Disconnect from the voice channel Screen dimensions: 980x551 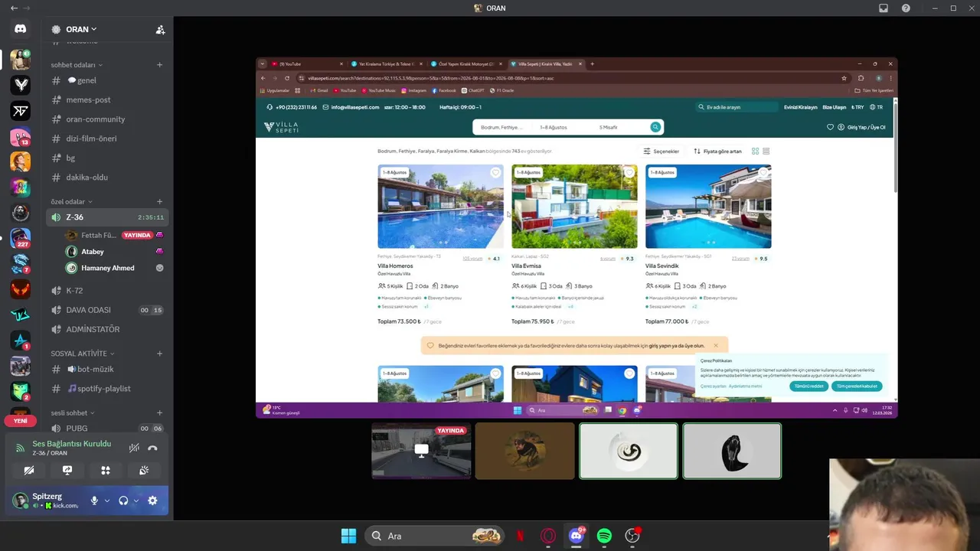coord(152,448)
